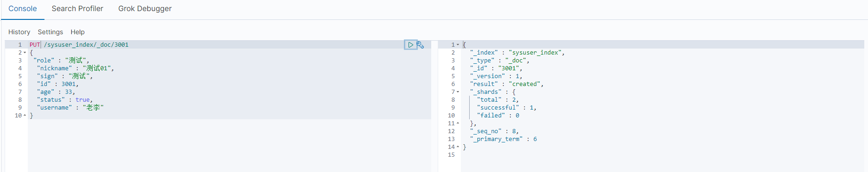
Task: Open Settings in the console menu
Action: pos(50,32)
